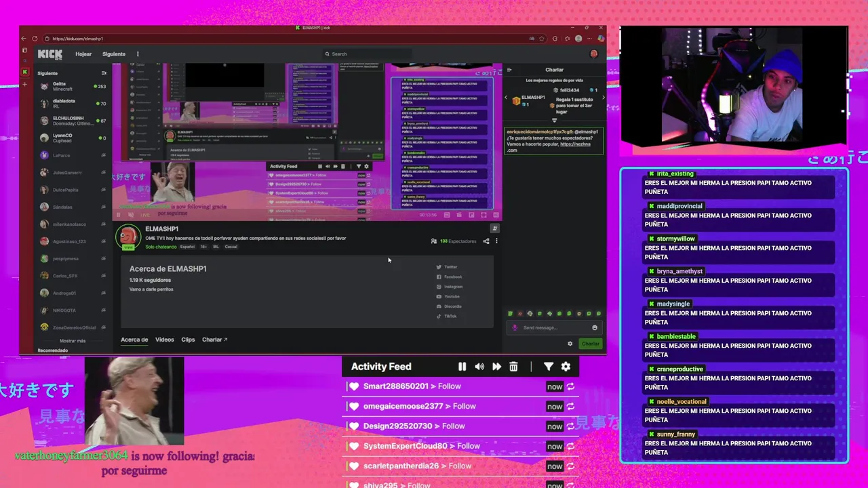Screen dimensions: 868x488
Task: Share the ELMASHP1 stream
Action: point(486,241)
